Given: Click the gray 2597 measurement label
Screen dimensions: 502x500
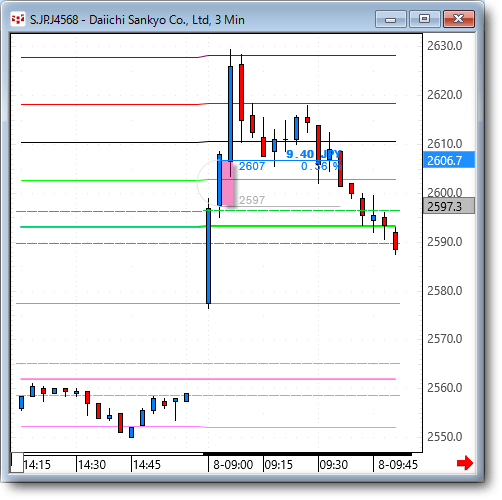Looking at the screenshot, I should (x=252, y=200).
